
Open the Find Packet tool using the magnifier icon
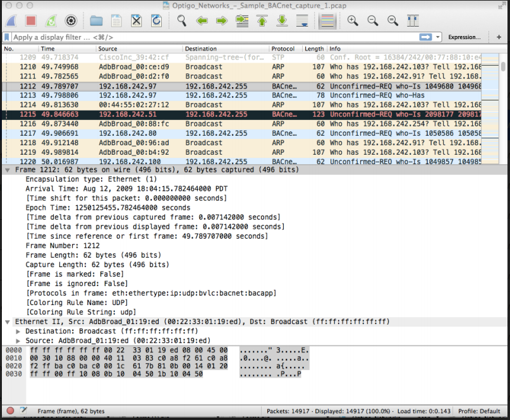(181, 20)
